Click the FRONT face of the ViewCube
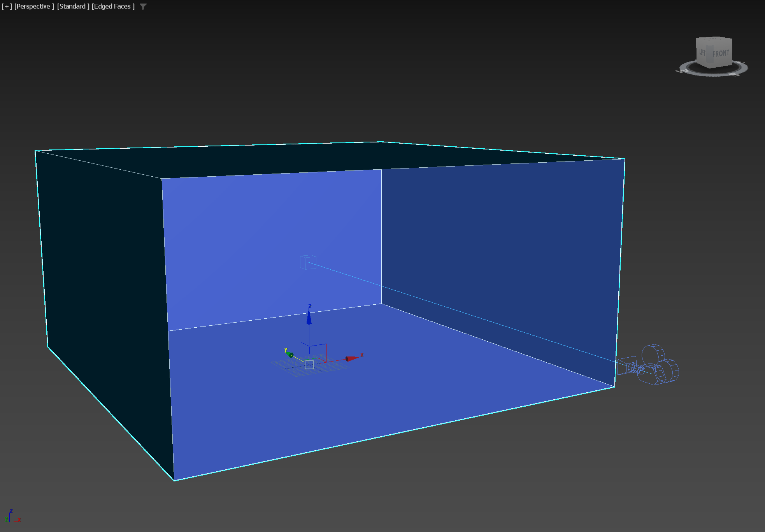The height and width of the screenshot is (532, 765). (721, 54)
